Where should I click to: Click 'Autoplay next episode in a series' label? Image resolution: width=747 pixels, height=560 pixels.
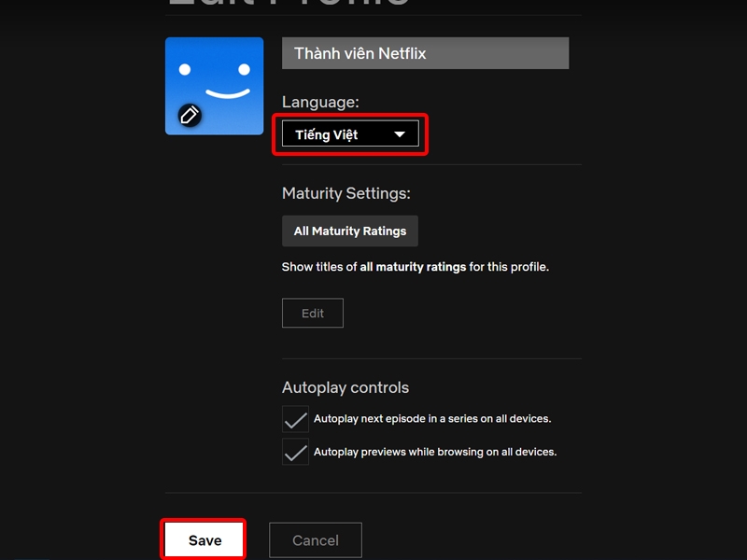pos(432,418)
